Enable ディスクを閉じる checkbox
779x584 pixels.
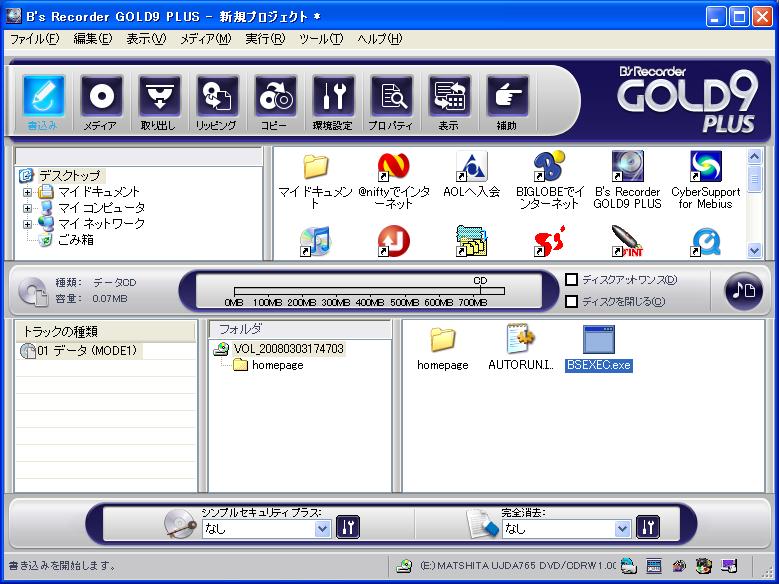[x=572, y=301]
